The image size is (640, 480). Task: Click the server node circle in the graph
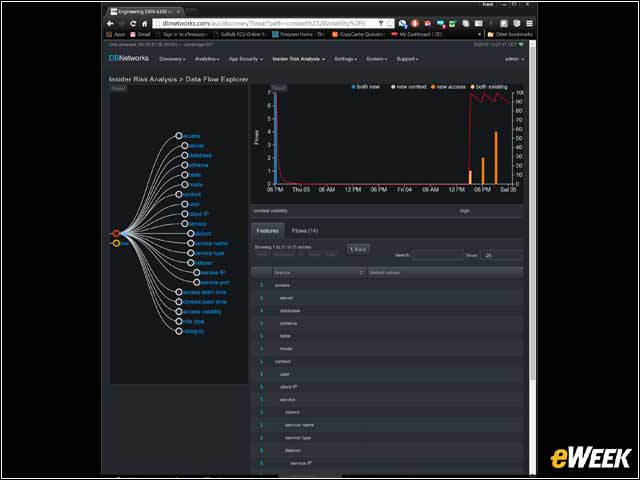click(x=184, y=146)
